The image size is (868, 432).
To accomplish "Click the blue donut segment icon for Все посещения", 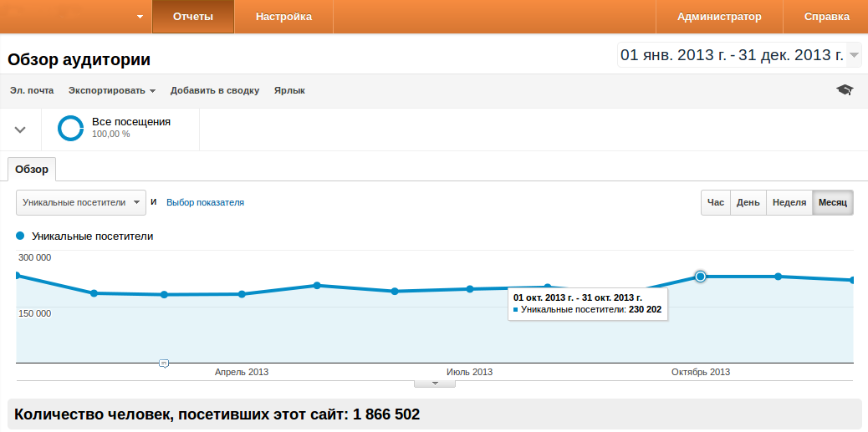I will pos(70,128).
